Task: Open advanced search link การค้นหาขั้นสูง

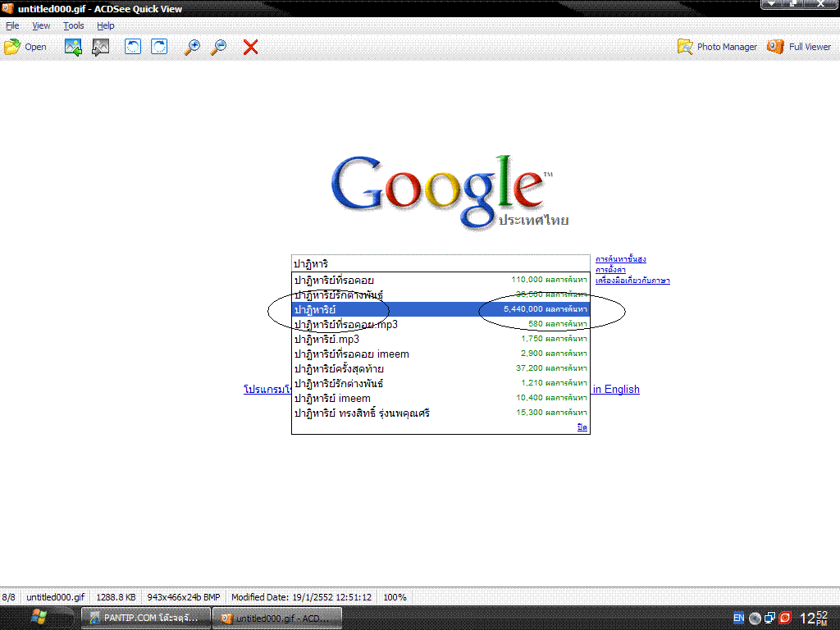Action: click(620, 259)
